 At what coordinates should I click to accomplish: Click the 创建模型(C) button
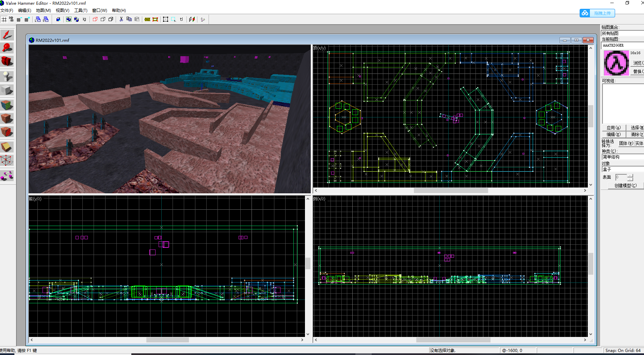626,185
